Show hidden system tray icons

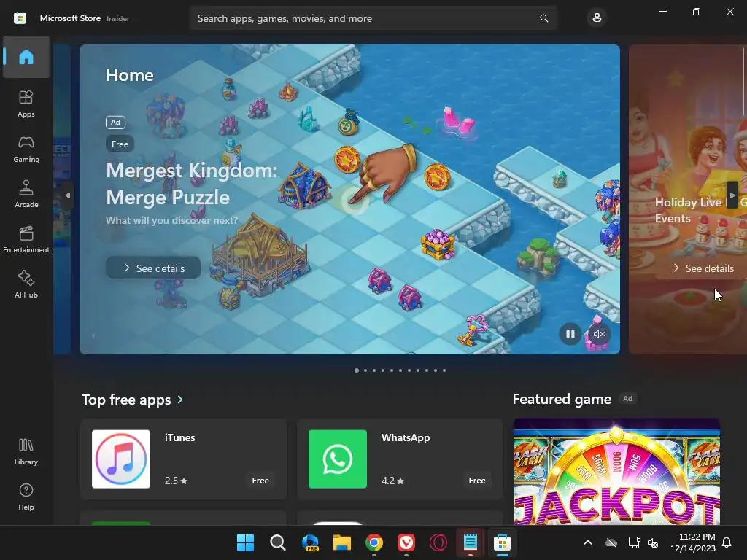(x=588, y=542)
